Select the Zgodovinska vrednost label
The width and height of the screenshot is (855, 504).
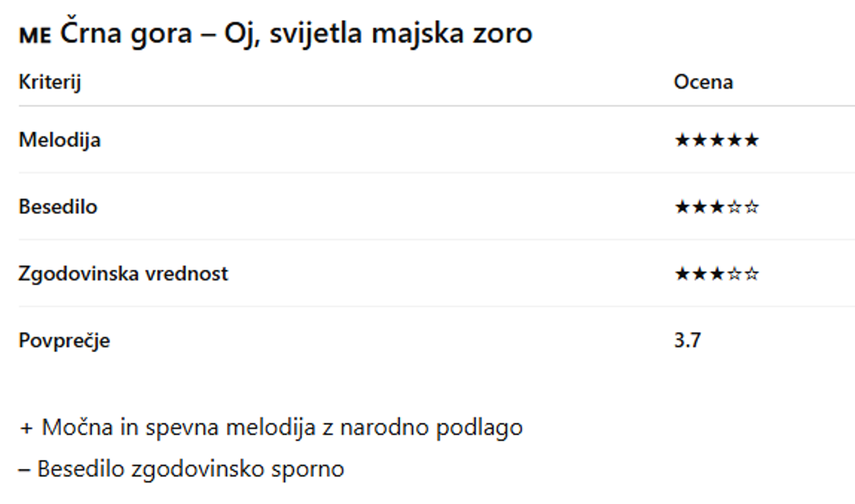coord(123,273)
